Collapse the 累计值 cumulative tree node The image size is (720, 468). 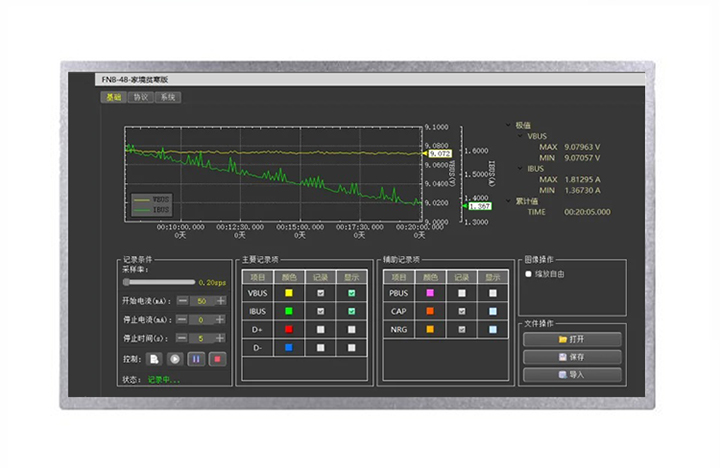[x=509, y=201]
